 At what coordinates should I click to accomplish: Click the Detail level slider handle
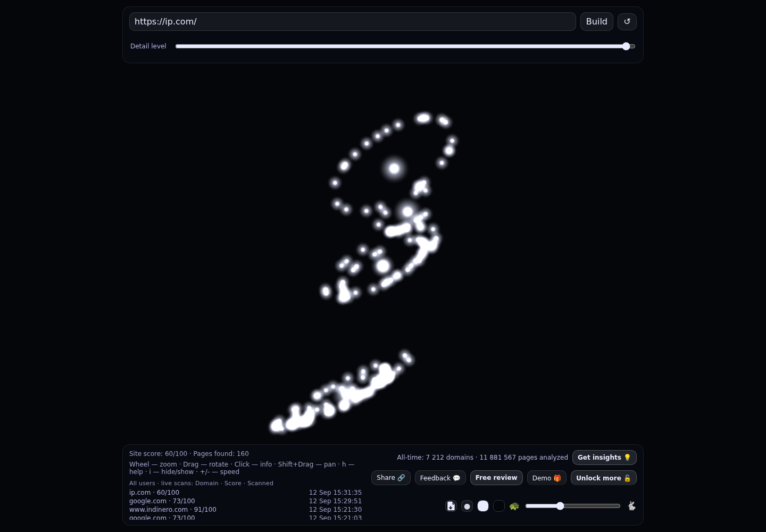coord(626,46)
